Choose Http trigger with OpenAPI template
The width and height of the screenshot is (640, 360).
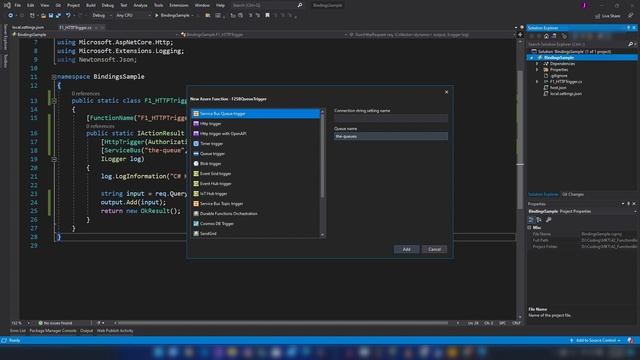[256, 133]
